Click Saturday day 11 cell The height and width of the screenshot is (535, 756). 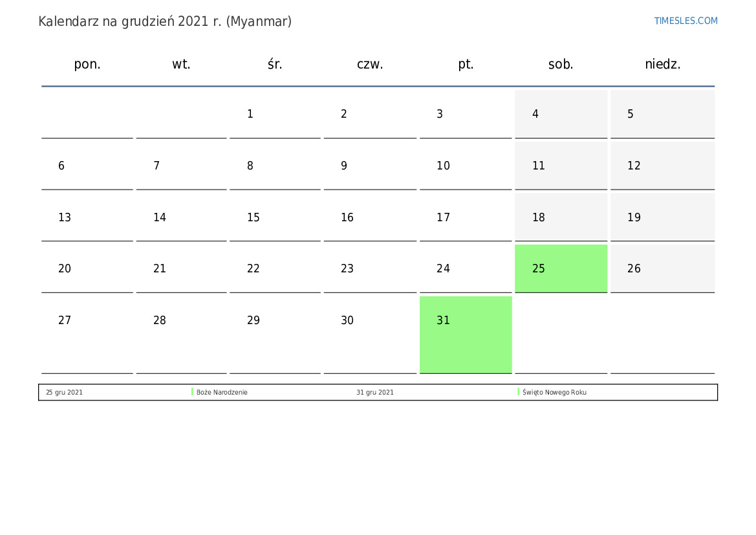pos(561,166)
